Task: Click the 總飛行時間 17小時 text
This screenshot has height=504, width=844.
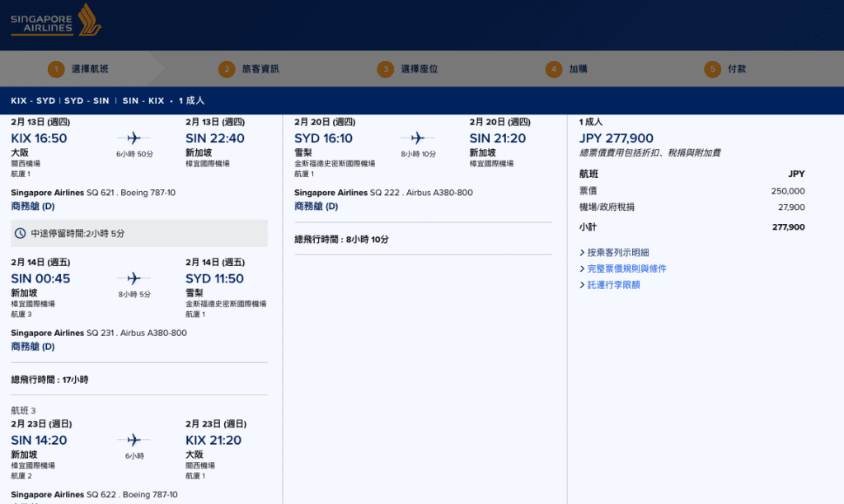Action: [x=49, y=380]
